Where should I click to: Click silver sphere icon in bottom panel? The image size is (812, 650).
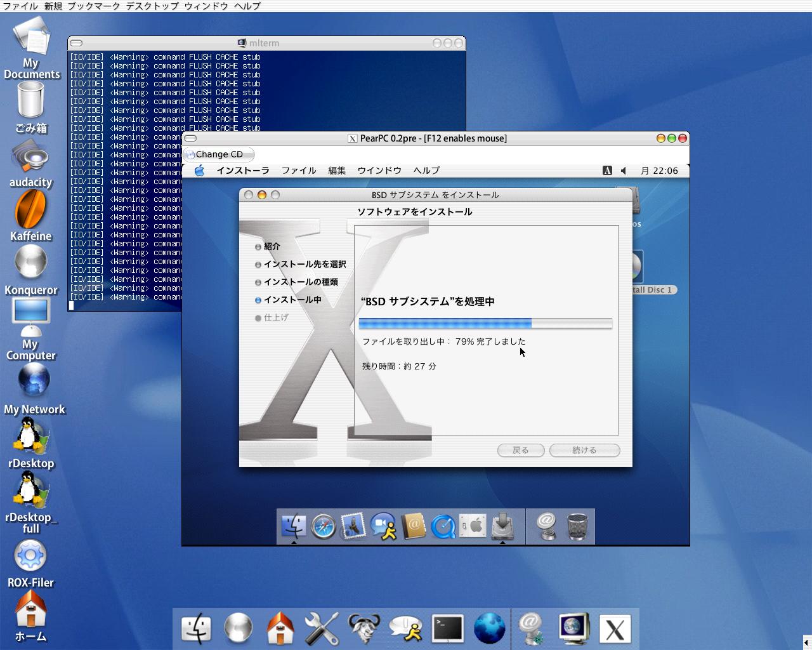(x=238, y=629)
